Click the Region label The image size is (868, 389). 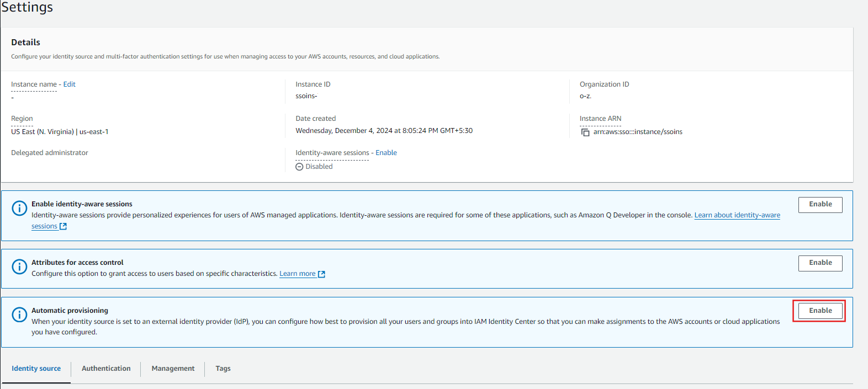coord(22,119)
